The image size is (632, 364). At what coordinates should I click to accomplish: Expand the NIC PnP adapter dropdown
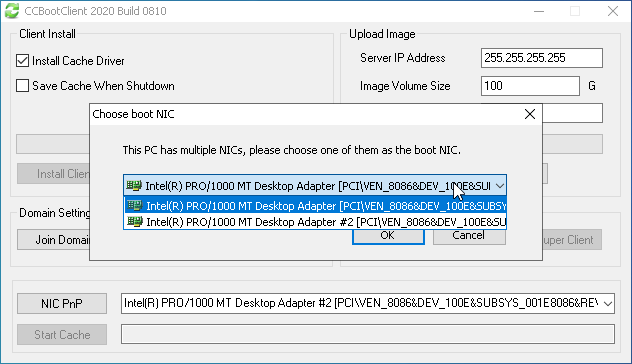click(x=607, y=303)
